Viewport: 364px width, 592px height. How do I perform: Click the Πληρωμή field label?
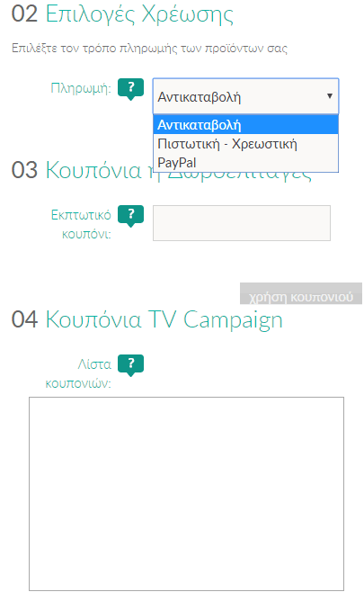(x=81, y=88)
